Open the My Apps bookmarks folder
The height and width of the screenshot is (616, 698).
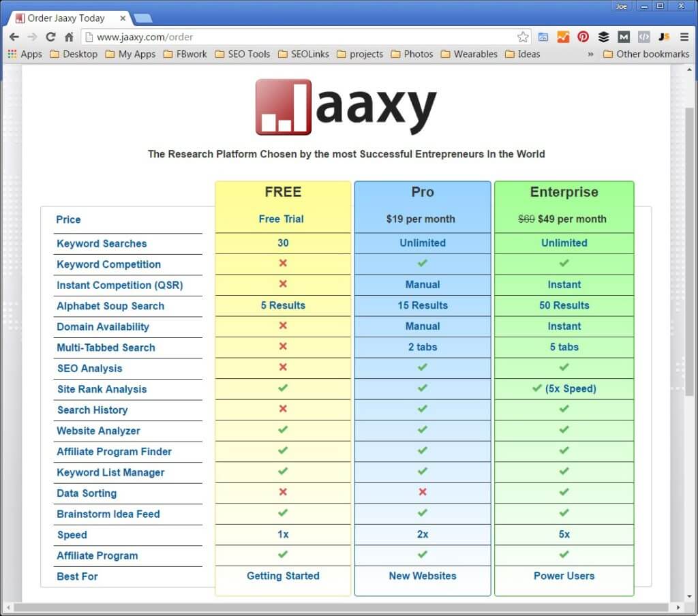(130, 55)
